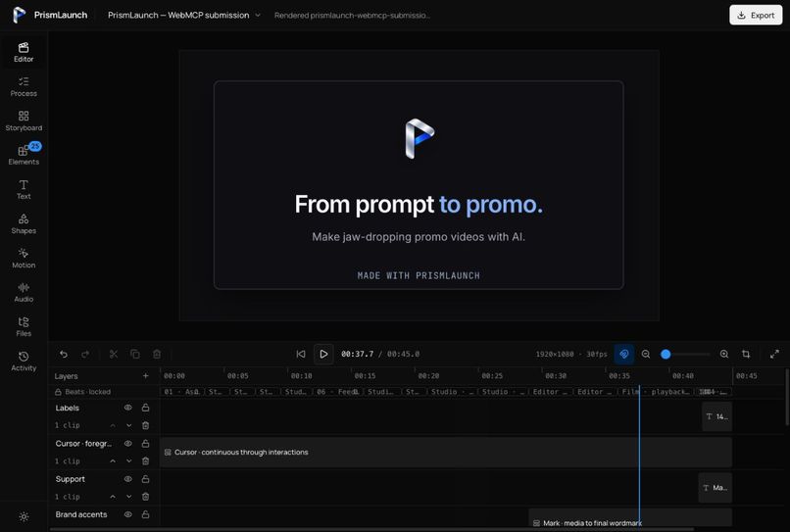
Task: Select the 06 · Feed beat segment
Action: [336, 392]
